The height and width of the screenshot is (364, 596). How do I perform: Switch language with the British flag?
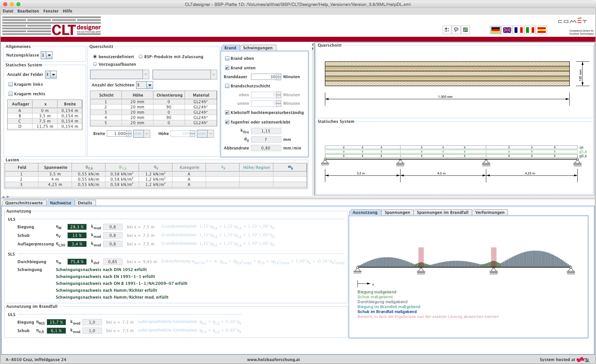507,30
